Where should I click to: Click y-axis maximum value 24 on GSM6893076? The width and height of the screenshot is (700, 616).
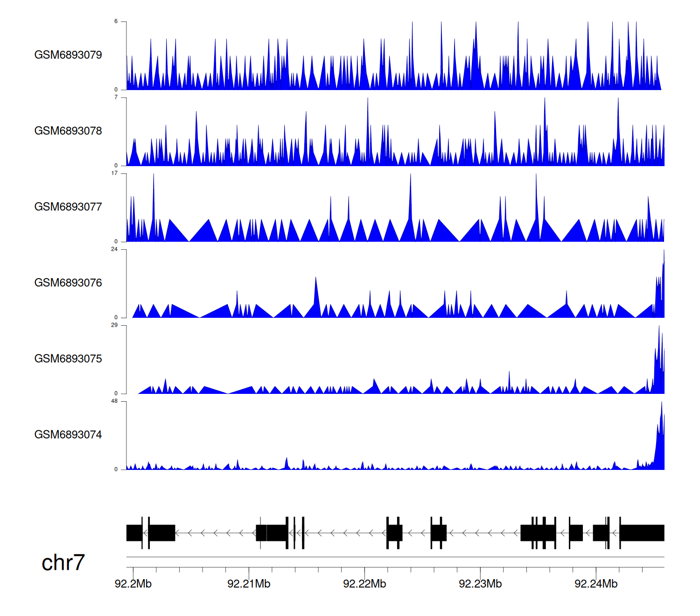[x=114, y=249]
